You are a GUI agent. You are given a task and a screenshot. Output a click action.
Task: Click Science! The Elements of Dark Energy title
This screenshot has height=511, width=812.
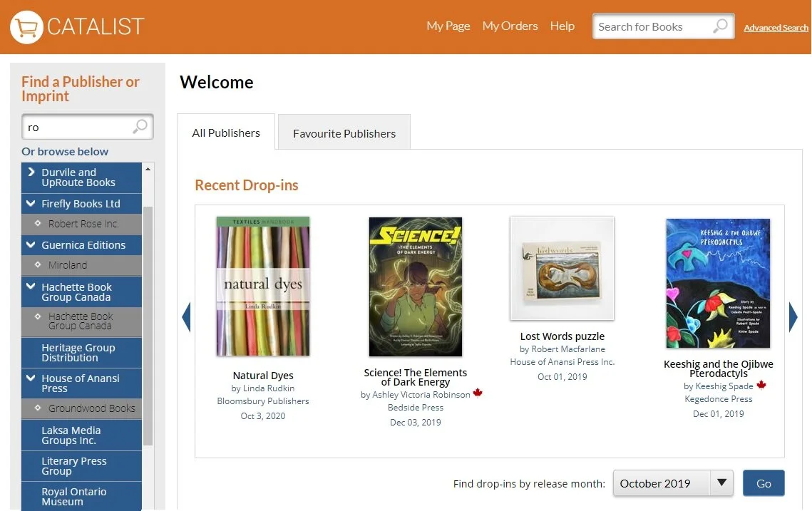click(x=416, y=378)
